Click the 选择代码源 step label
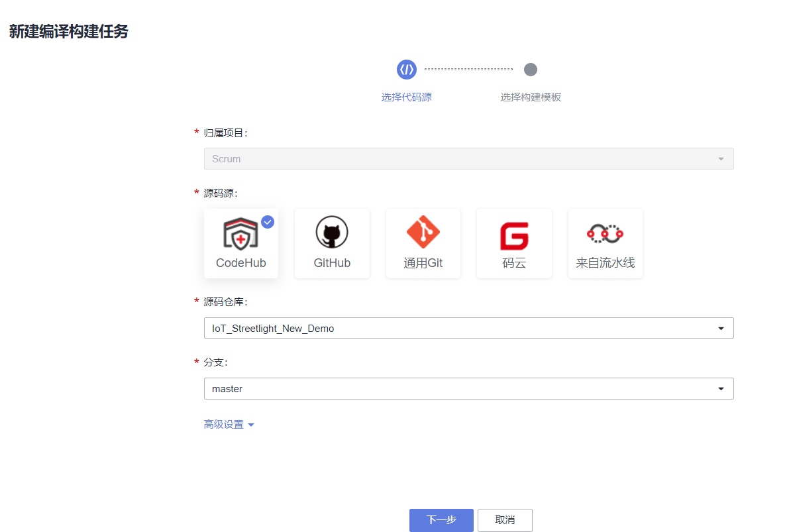Image resolution: width=791 pixels, height=532 pixels. (x=407, y=97)
